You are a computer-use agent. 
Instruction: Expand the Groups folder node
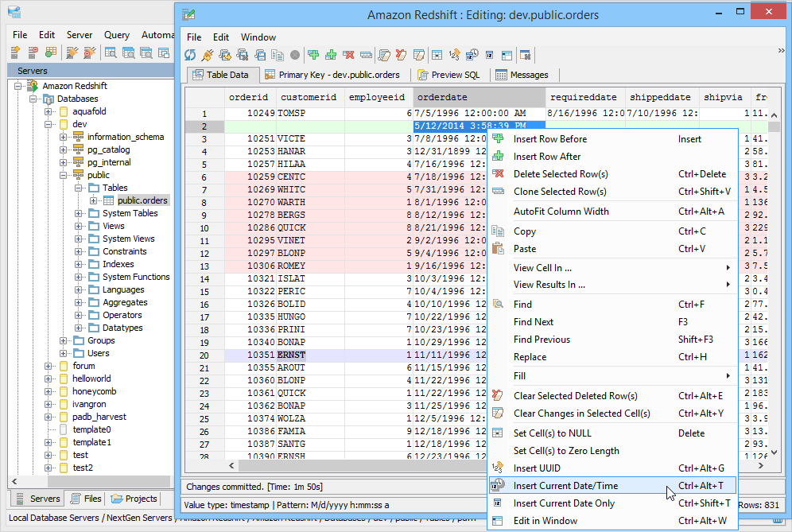point(64,341)
